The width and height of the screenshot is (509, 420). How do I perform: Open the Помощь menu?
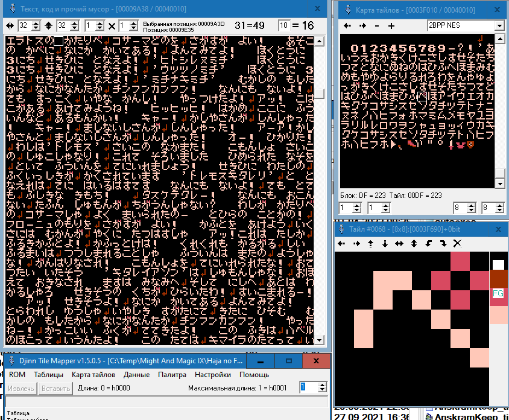coord(254,375)
